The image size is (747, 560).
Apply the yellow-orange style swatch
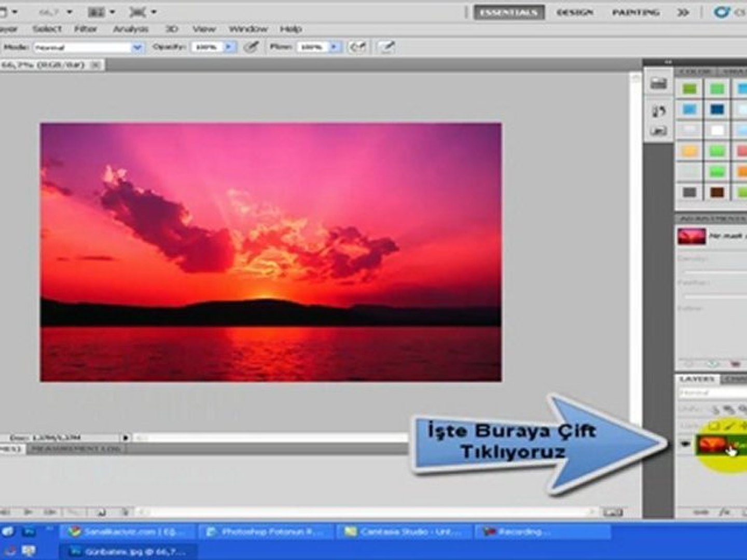click(689, 151)
